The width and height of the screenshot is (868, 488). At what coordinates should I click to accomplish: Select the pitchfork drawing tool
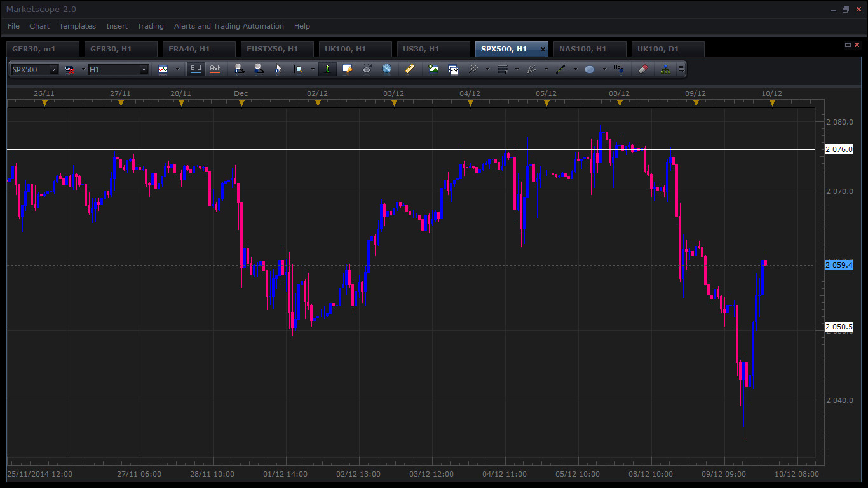473,69
